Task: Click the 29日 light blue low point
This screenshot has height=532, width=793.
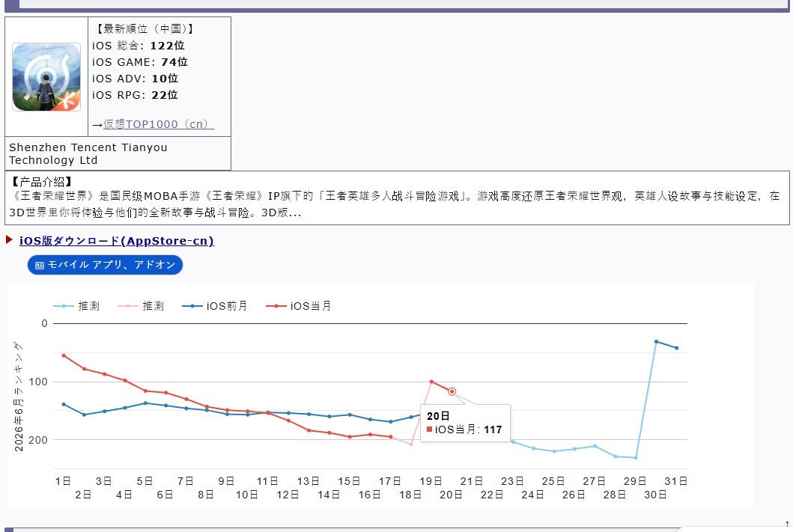Action: tap(636, 458)
